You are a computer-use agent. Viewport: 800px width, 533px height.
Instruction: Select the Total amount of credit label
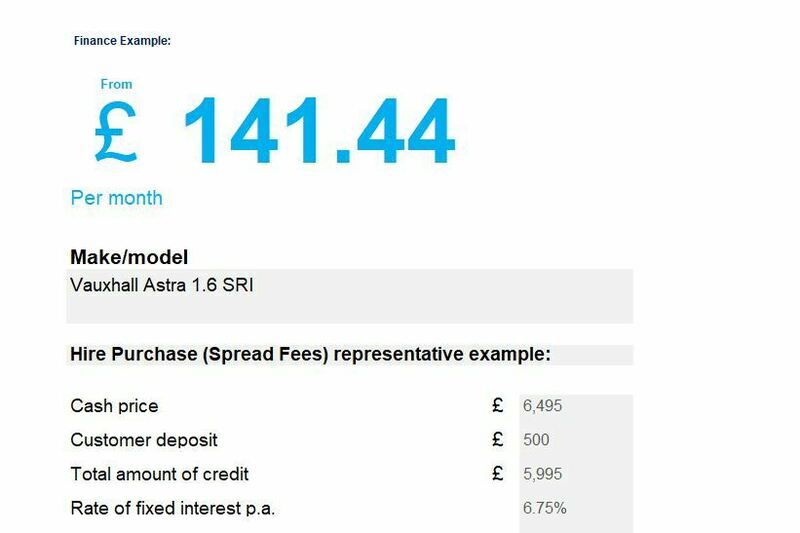(159, 474)
